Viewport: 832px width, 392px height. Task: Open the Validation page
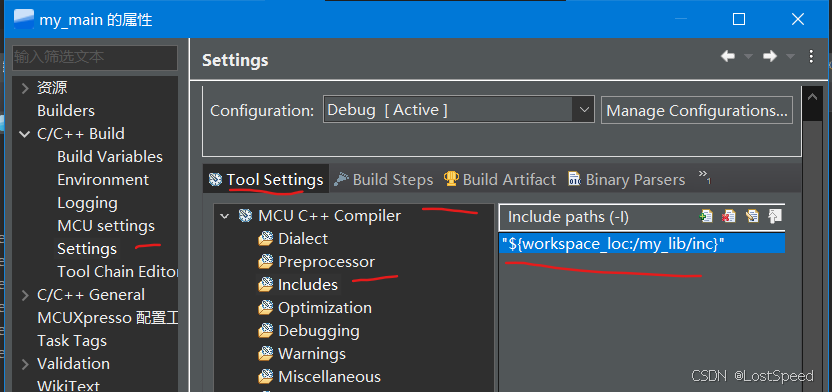coord(73,364)
